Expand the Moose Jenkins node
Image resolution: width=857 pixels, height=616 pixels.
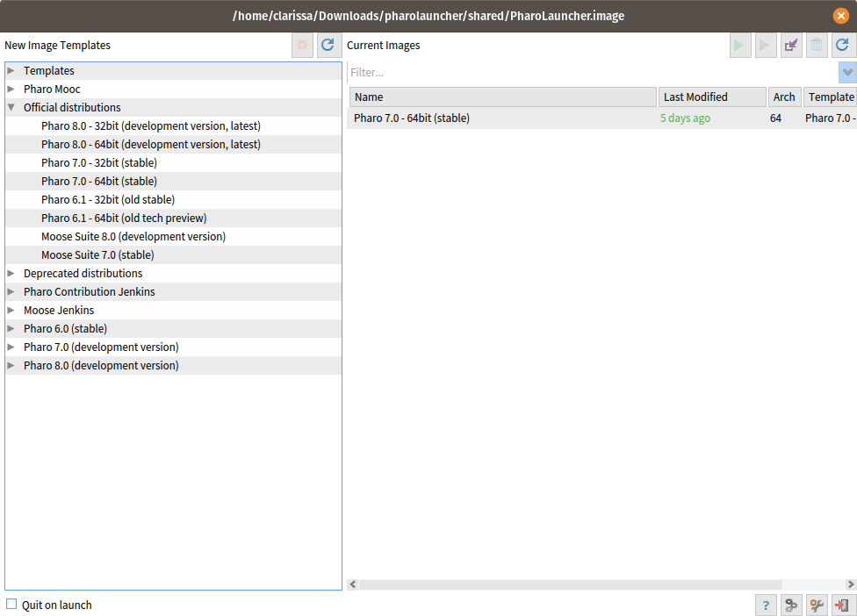(x=11, y=310)
